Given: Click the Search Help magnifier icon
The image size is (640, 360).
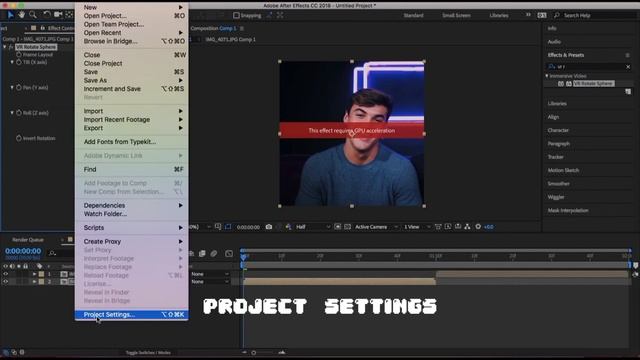Looking at the screenshot, I should pos(557,15).
